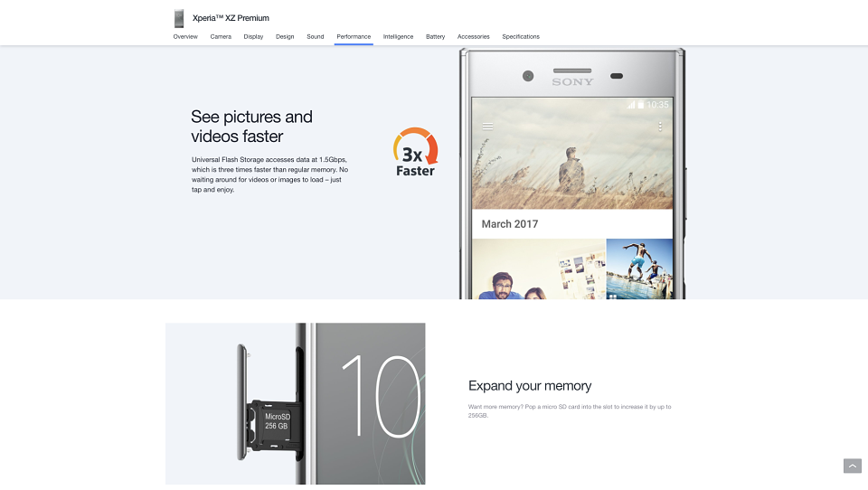Click the Xperia XZ Premium phone thumbnail icon

tap(179, 18)
